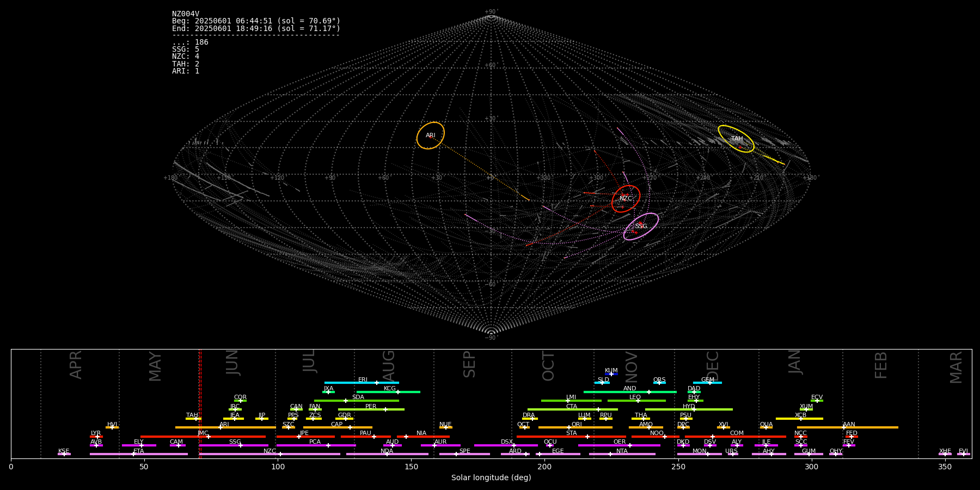Click the KSE shower label in the timeline
The width and height of the screenshot is (980, 490).
[64, 451]
